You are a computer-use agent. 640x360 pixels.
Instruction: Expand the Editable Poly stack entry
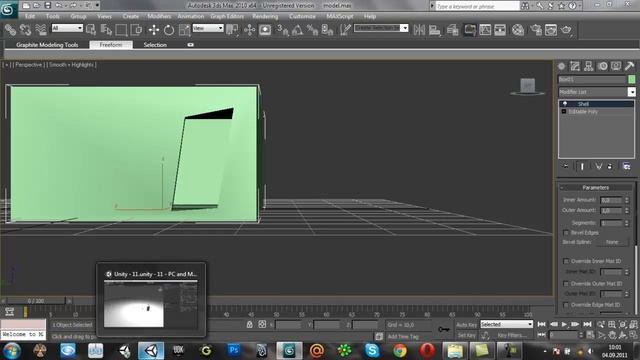[564, 111]
